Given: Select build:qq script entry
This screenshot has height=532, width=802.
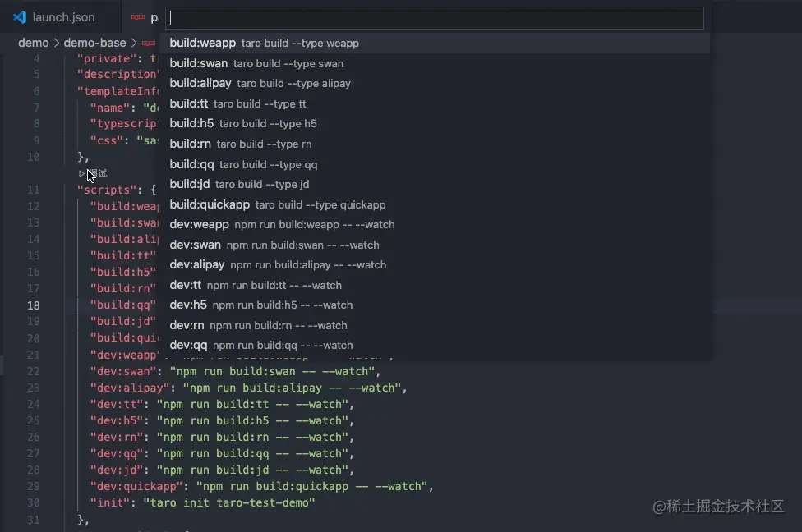Looking at the screenshot, I should (436, 164).
